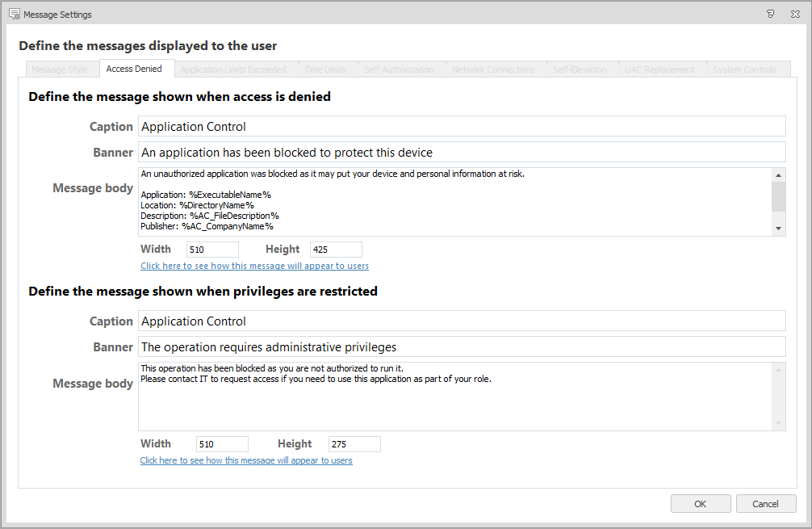Open the Self-Authorization tab

point(399,69)
